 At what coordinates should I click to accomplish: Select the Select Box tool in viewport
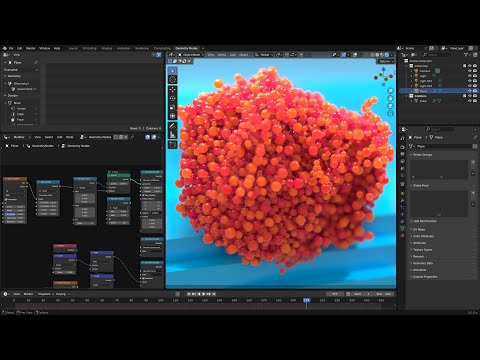click(172, 71)
